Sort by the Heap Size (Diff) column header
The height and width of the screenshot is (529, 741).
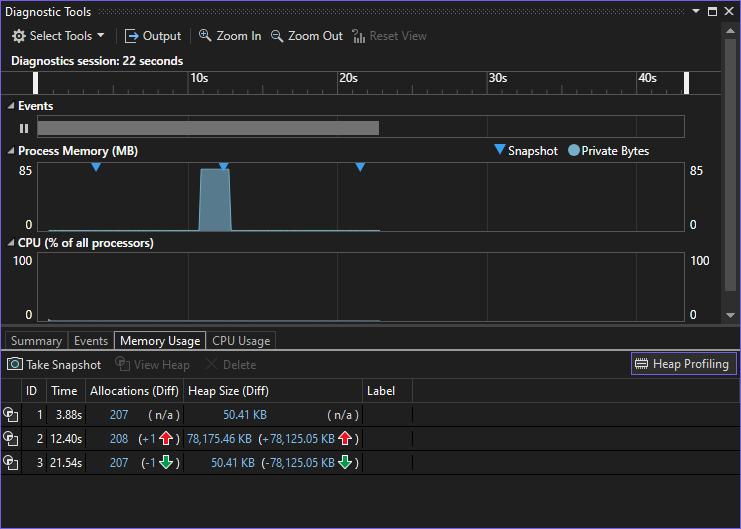click(x=273, y=391)
